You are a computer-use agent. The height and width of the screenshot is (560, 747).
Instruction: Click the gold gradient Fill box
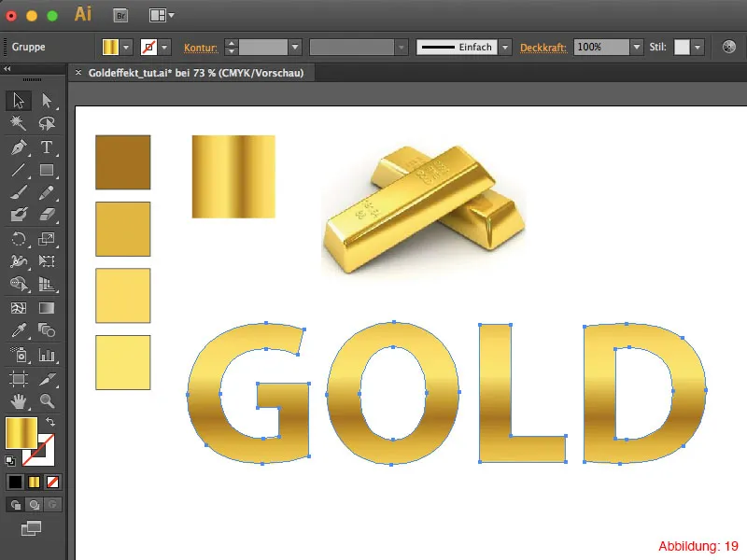click(x=21, y=433)
